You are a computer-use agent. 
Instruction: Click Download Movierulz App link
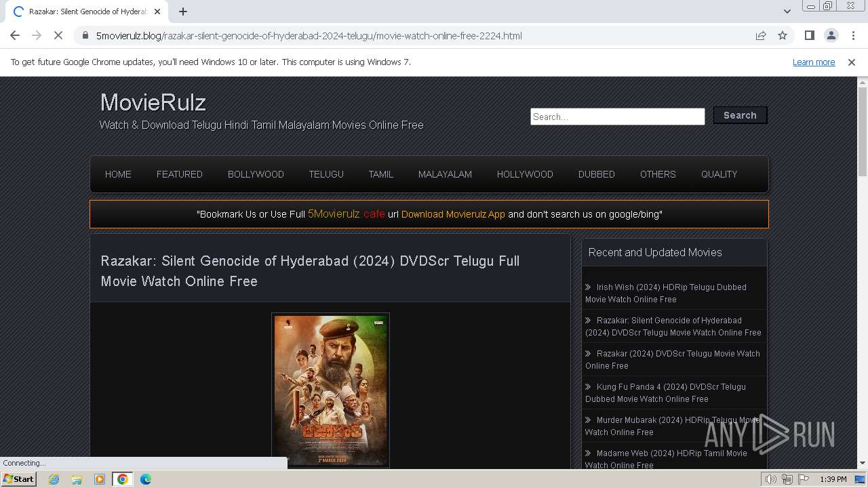pyautogui.click(x=453, y=214)
